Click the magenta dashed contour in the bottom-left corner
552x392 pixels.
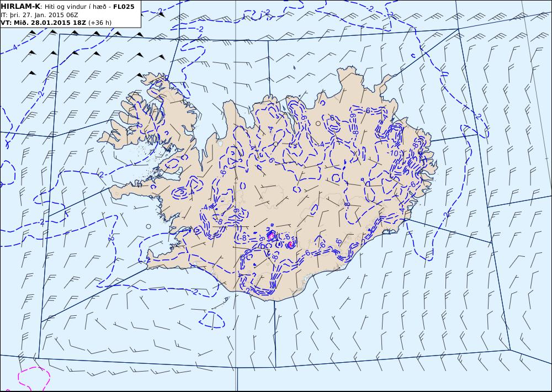34,379
